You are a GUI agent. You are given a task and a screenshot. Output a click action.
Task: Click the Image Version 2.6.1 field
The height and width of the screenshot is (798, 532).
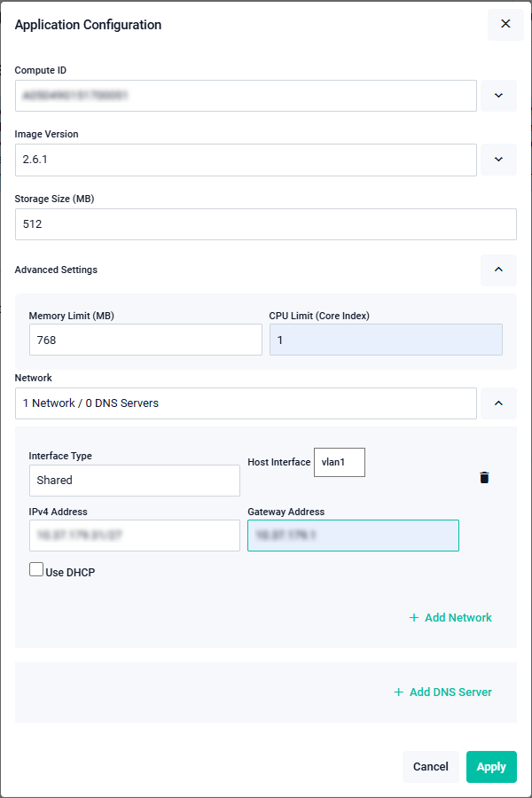pyautogui.click(x=246, y=160)
